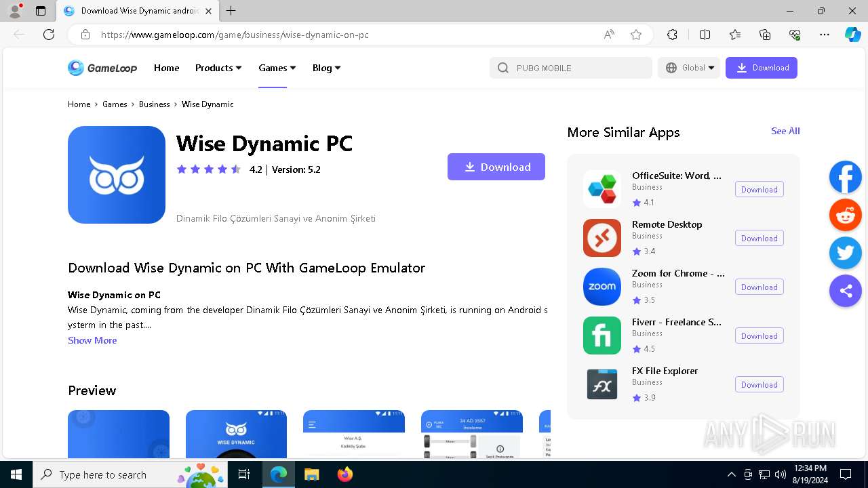The image size is (868, 488).
Task: Select Business in the breadcrumb
Action: (154, 104)
